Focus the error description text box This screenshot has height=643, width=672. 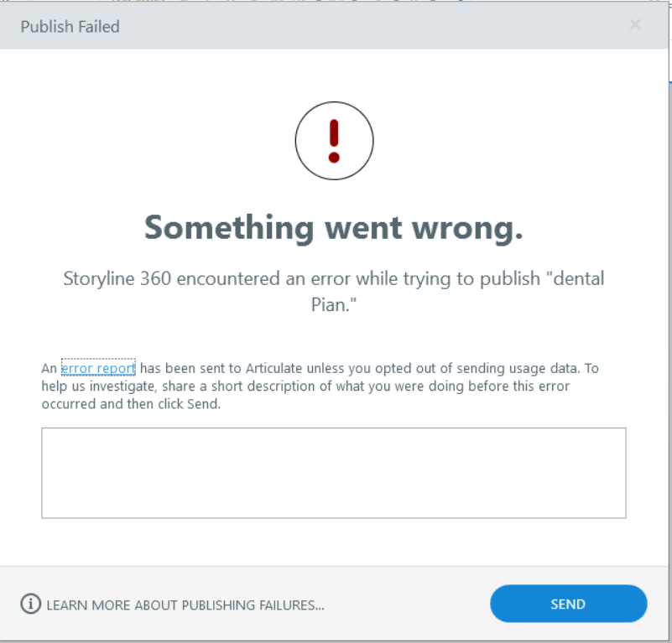tap(333, 473)
